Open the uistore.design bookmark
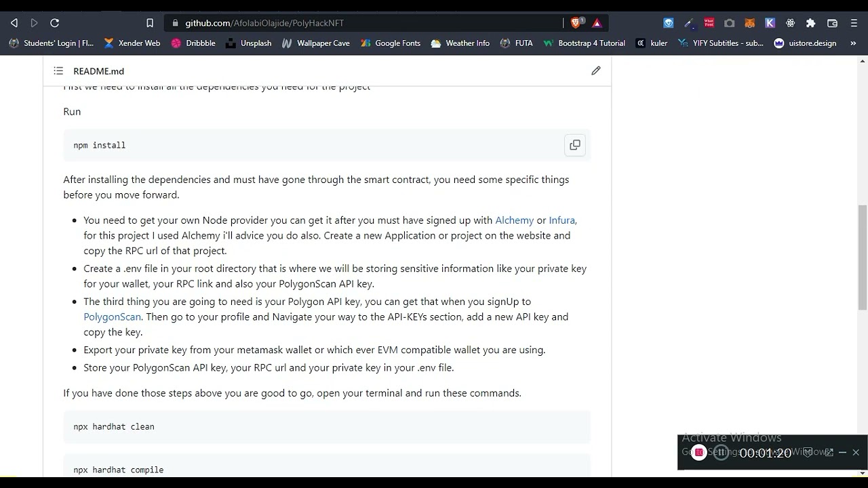Viewport: 868px width, 488px height. tap(806, 43)
